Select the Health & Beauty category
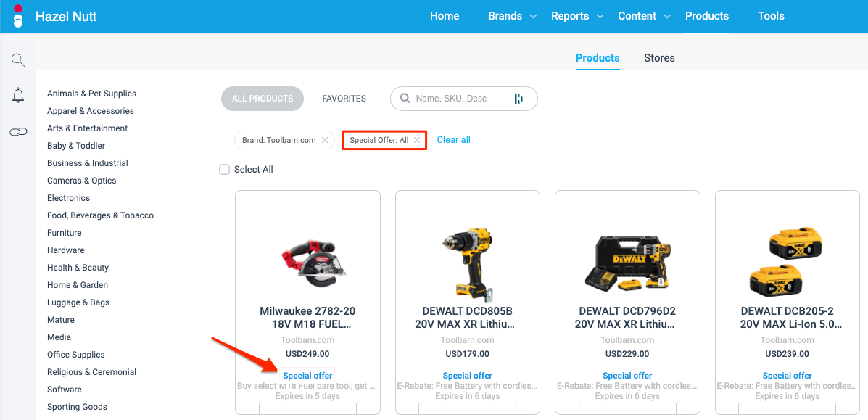Screen dimensions: 868x420 pyautogui.click(x=78, y=268)
